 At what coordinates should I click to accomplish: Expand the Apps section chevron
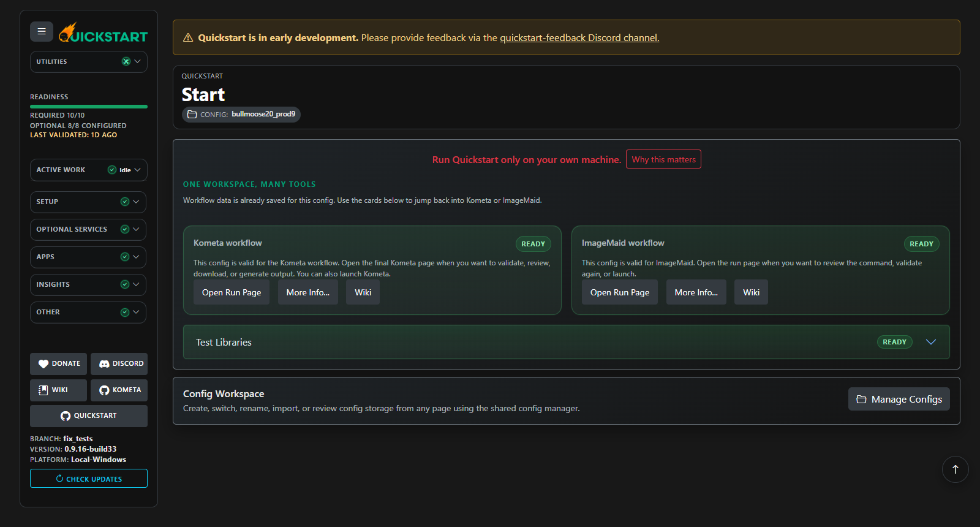[x=136, y=257]
